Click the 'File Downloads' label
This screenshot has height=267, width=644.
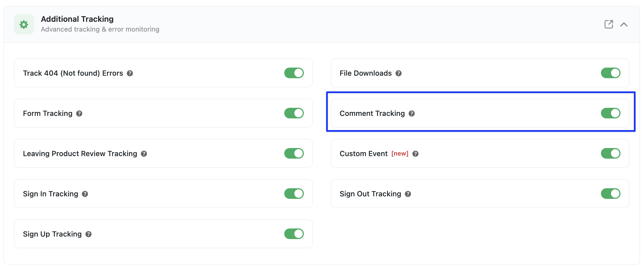[x=366, y=73]
